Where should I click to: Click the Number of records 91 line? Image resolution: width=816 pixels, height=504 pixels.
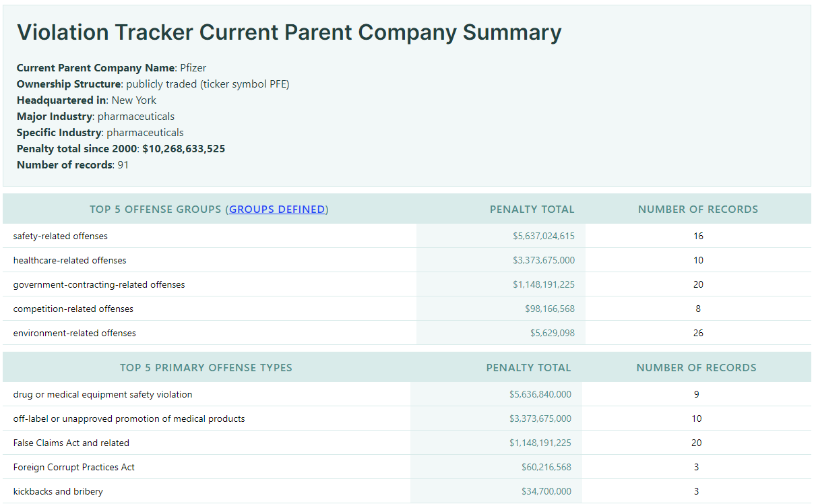coord(73,165)
